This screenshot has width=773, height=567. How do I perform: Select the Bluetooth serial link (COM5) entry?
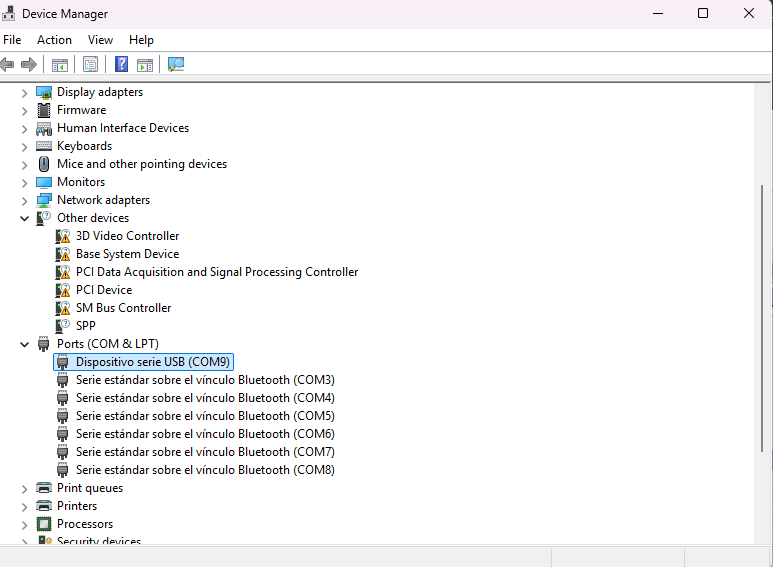click(x=204, y=416)
